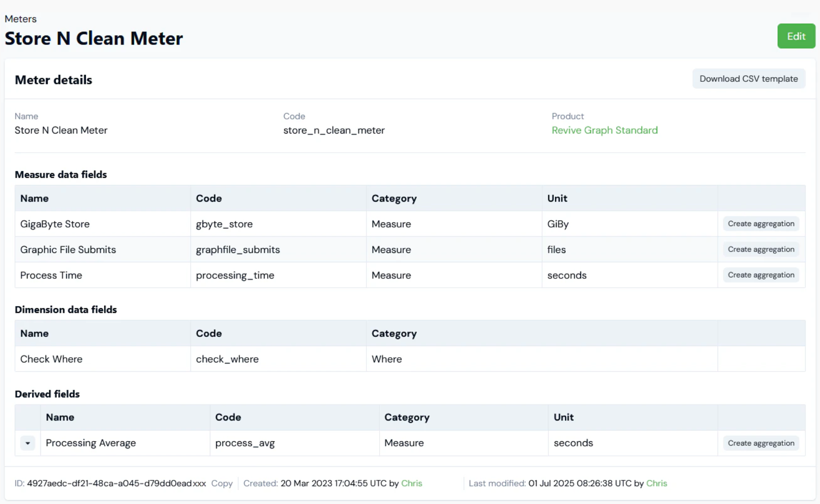Click the store_n_clean_meter code value

point(334,131)
